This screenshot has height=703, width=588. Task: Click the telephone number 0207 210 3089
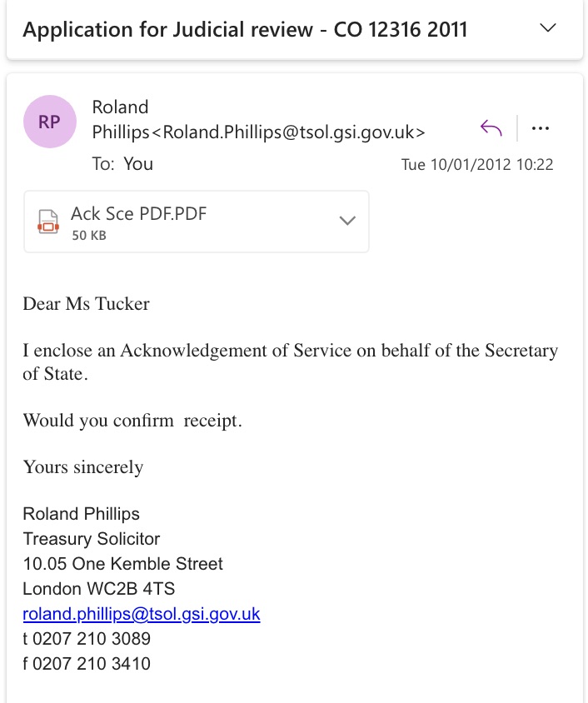coord(93,639)
